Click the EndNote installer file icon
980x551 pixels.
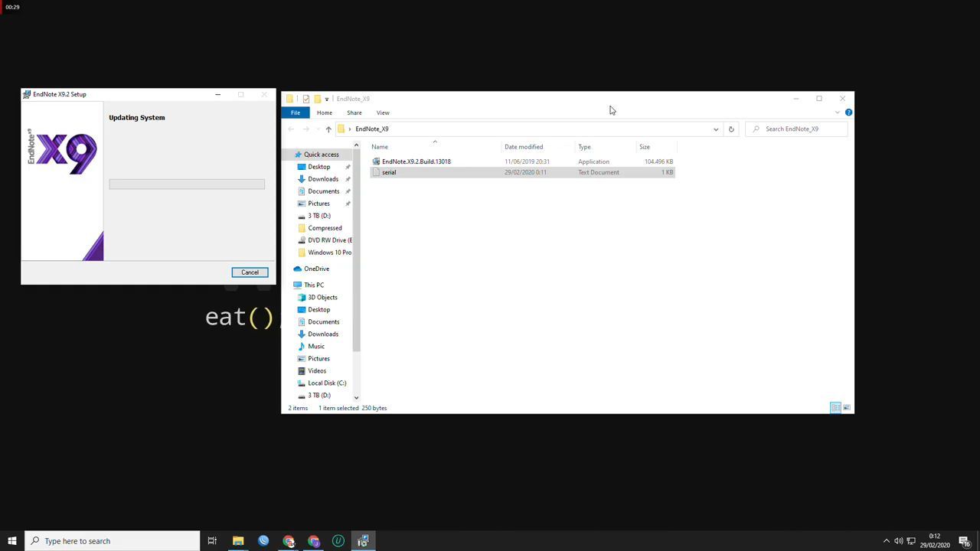pos(376,161)
